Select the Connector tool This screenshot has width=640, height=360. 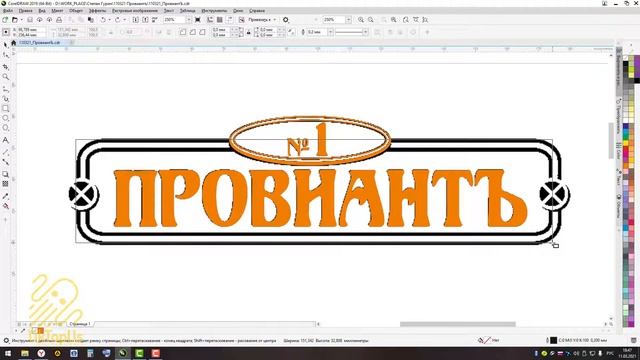pyautogui.click(x=5, y=162)
